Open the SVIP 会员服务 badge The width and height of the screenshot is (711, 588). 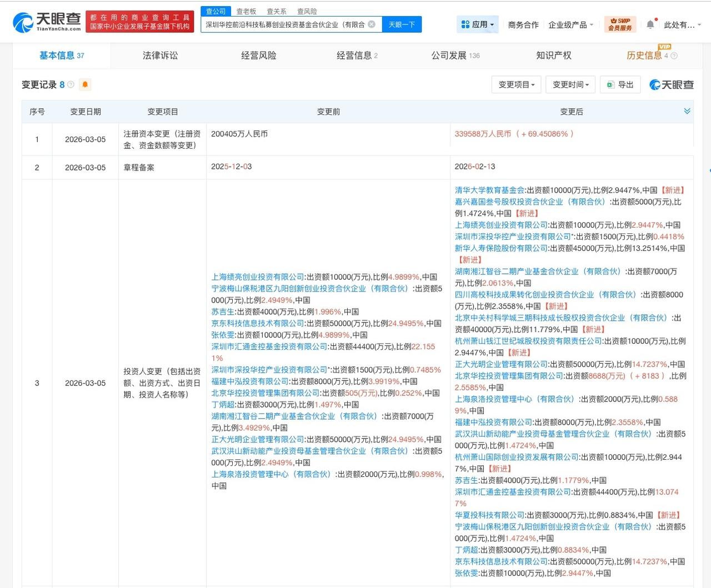coord(620,24)
